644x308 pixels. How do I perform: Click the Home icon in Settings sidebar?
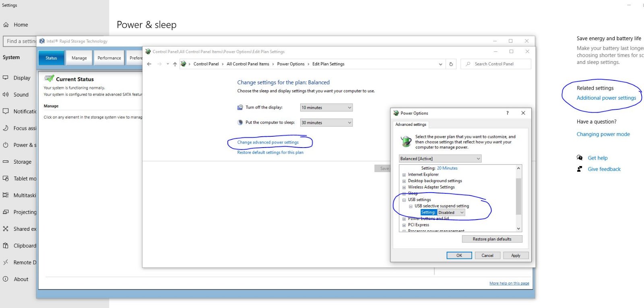point(6,25)
